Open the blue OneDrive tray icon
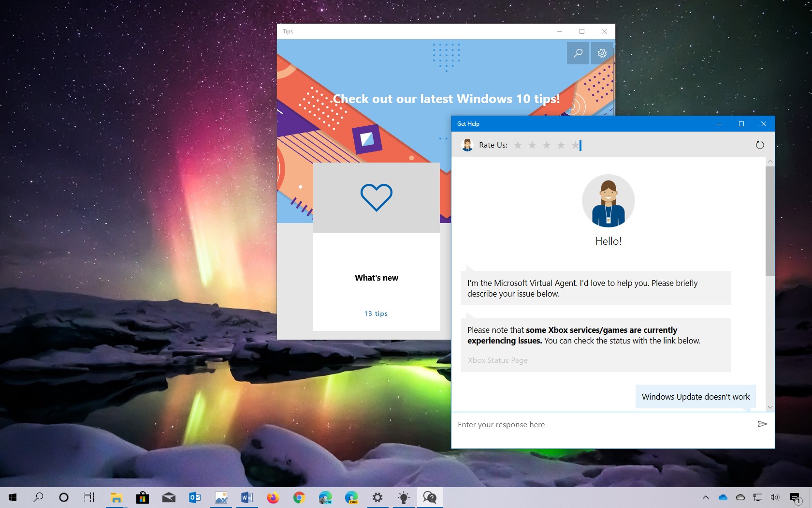Viewport: 812px width, 508px height. [x=723, y=497]
